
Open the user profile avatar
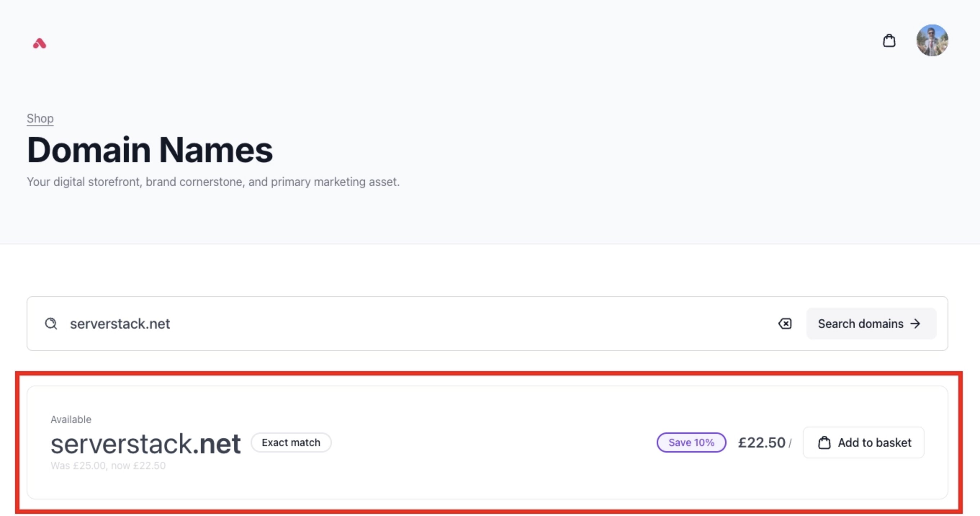(x=932, y=40)
